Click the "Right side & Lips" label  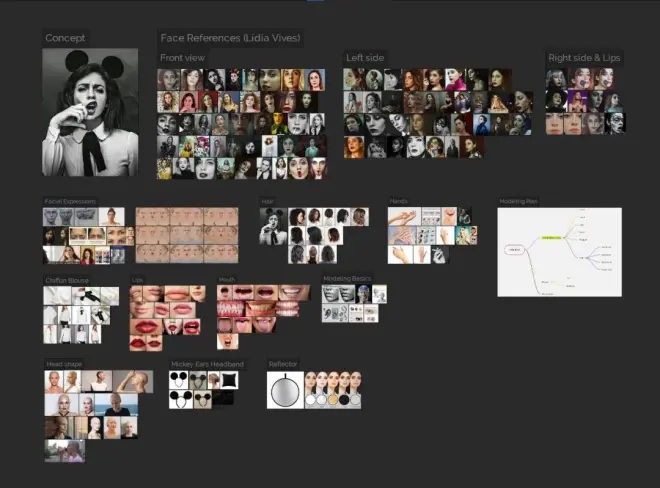(x=584, y=58)
